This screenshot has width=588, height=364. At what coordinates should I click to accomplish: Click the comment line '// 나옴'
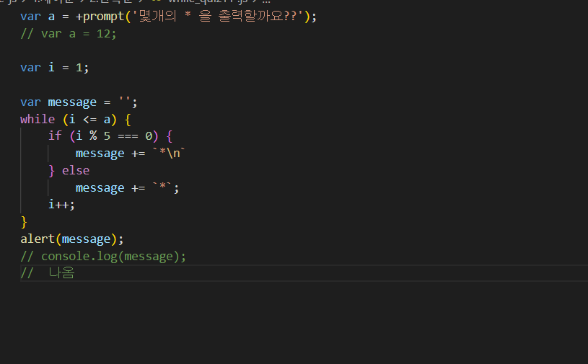tap(48, 273)
